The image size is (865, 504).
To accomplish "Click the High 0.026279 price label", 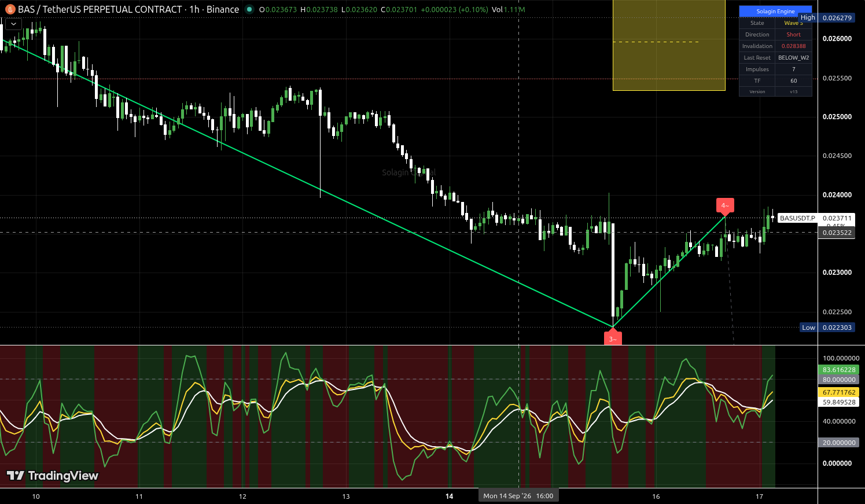I will pos(826,18).
